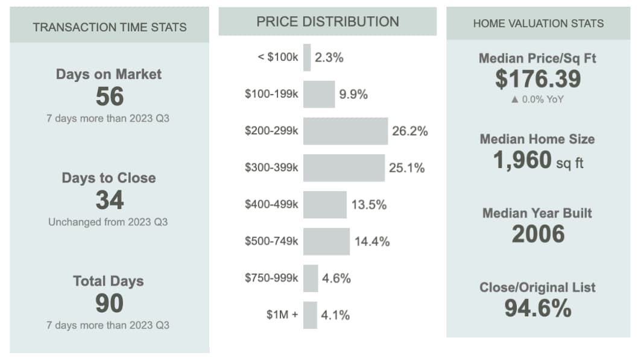Click the Days on Market value 56

(x=109, y=96)
